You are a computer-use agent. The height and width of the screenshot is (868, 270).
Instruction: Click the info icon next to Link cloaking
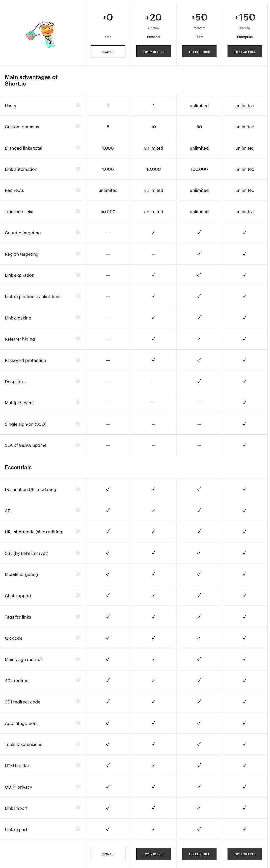click(x=78, y=317)
